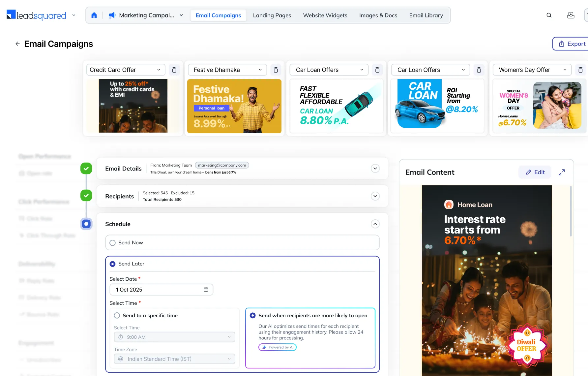Viewport: 588px width, 376px height.
Task: Expand Email Content preview to fullscreen
Action: (562, 172)
